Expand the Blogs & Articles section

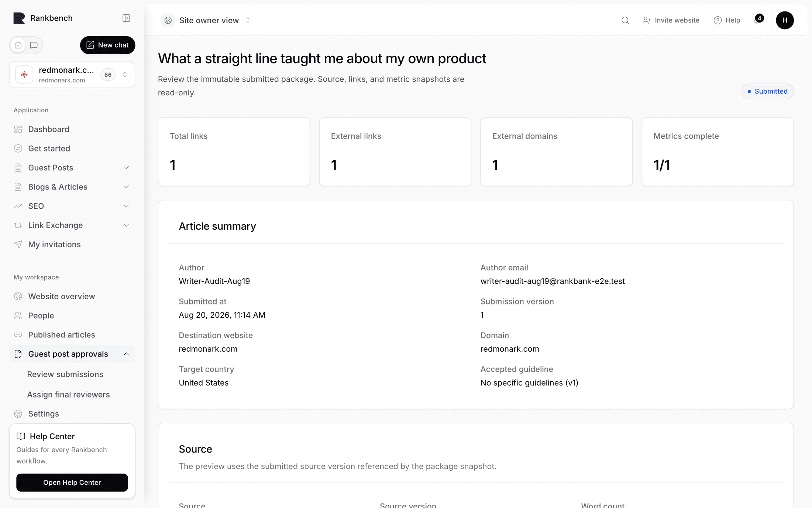point(126,187)
